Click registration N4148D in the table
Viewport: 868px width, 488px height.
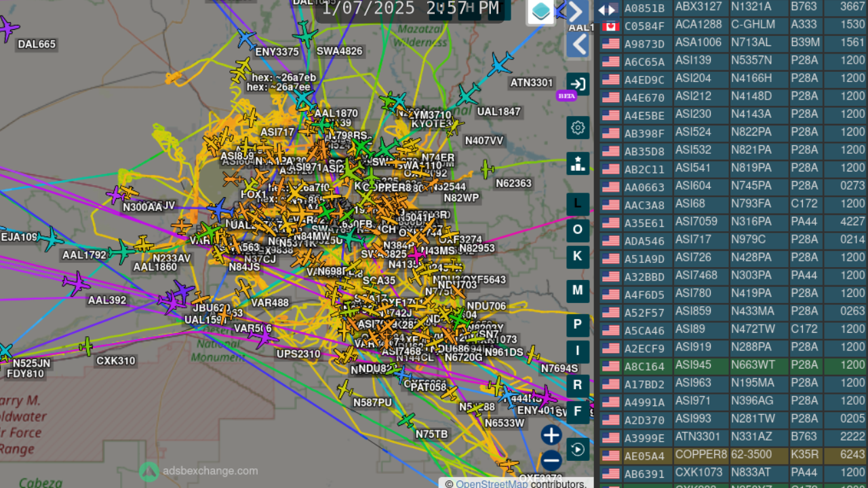click(x=751, y=96)
